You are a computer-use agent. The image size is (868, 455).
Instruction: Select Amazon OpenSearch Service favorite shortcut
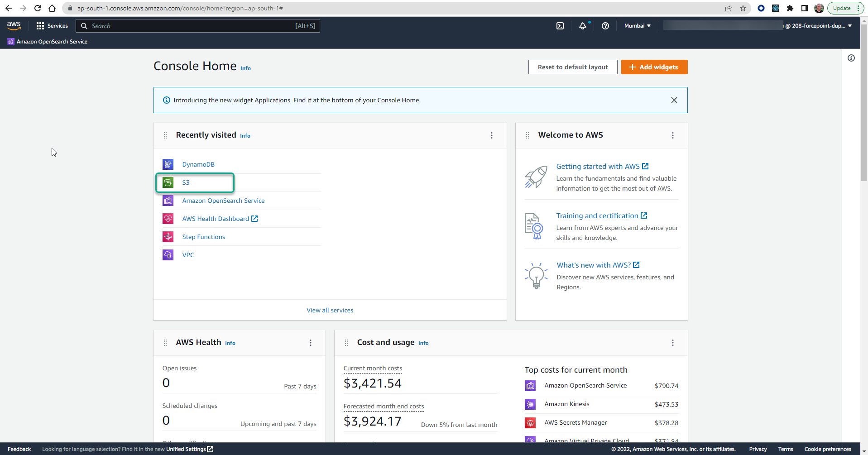point(47,41)
